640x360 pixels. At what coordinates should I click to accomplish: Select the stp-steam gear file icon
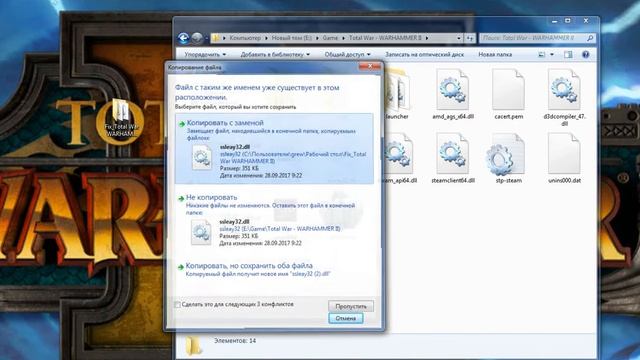(x=505, y=154)
